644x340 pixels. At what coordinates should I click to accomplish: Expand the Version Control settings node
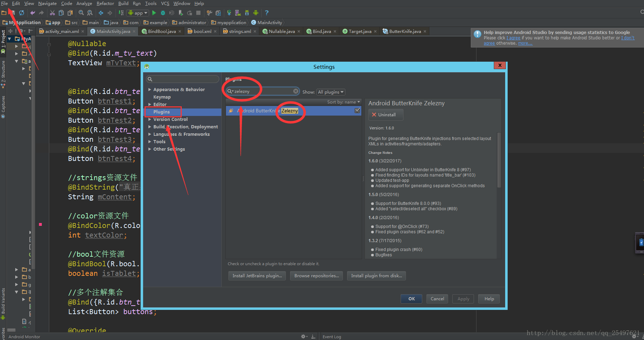coord(150,119)
